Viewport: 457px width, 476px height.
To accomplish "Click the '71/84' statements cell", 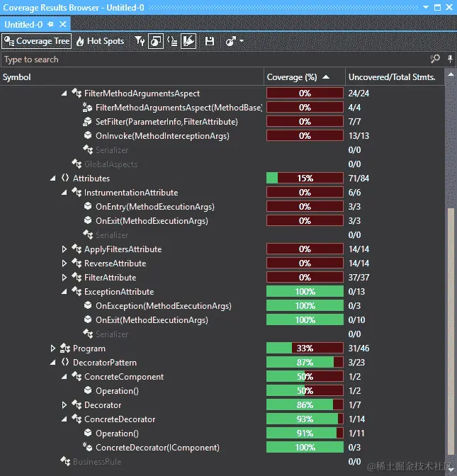I will point(359,178).
